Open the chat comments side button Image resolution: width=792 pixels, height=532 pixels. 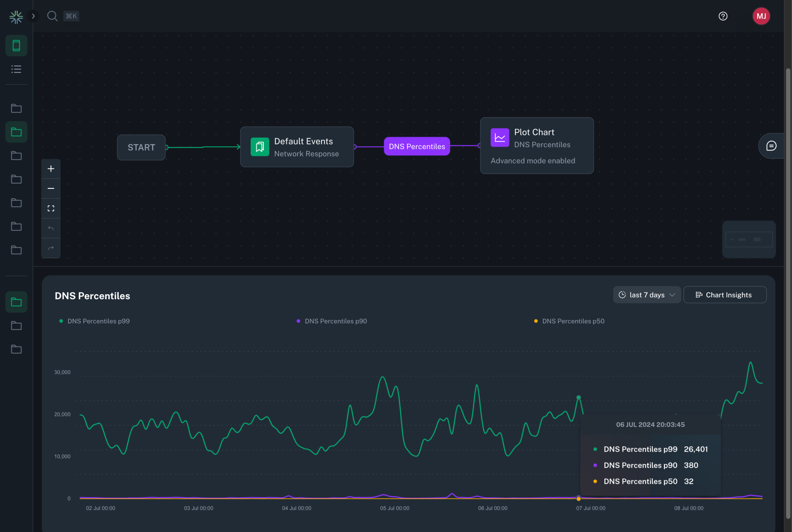pos(771,146)
